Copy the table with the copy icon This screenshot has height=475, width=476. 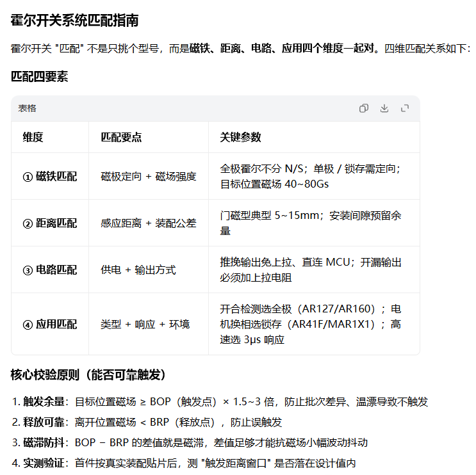(x=364, y=108)
